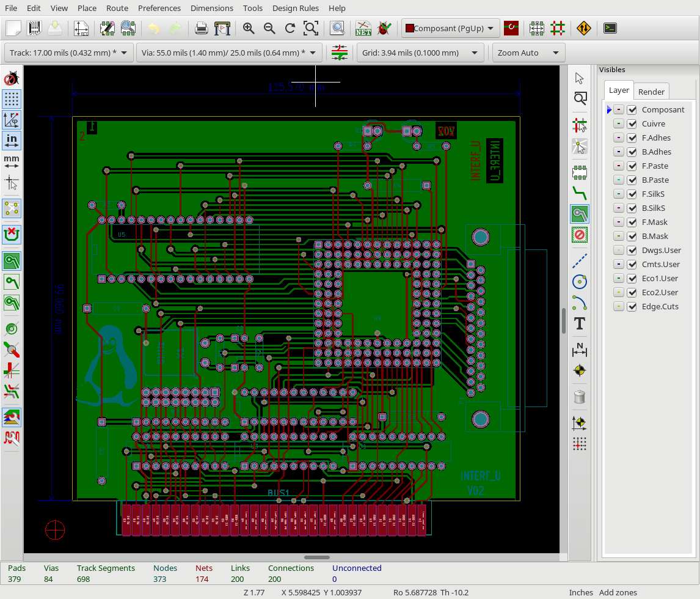Toggle visibility of Edge.Cuts layer
700x599 pixels.
(x=632, y=307)
